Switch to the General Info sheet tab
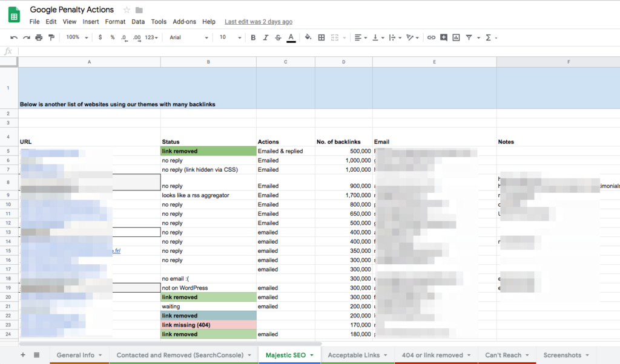Image resolution: width=620 pixels, height=364 pixels. (x=76, y=356)
